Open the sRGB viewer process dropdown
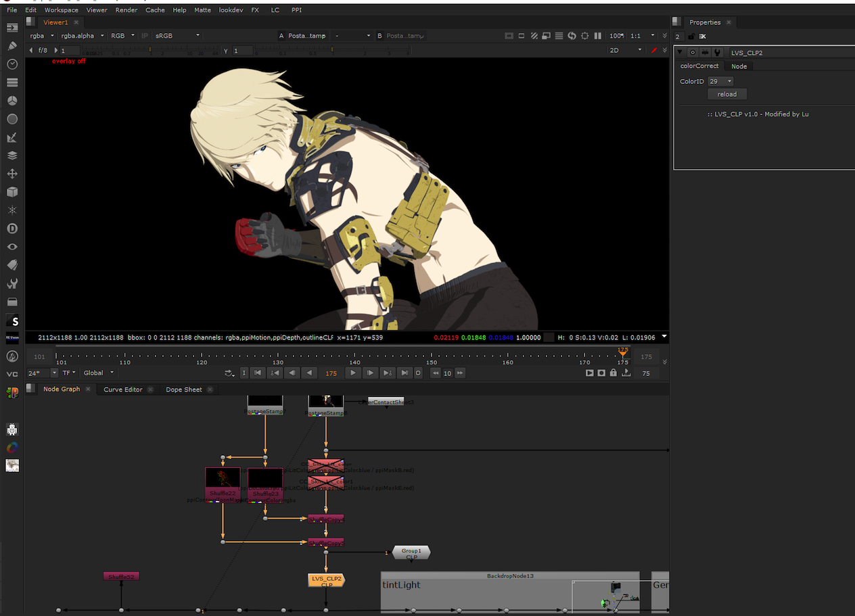 pyautogui.click(x=177, y=35)
